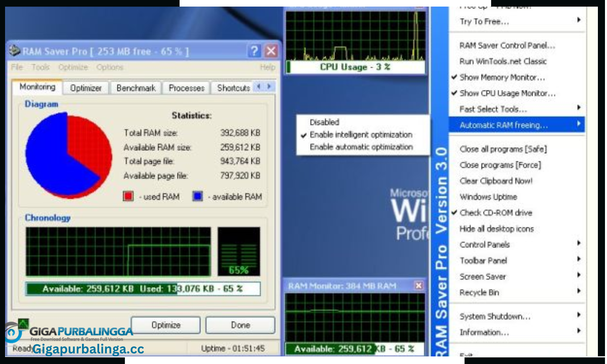The width and height of the screenshot is (607, 364).
Task: Expand Automatic RAM freeing submenu
Action: [x=517, y=125]
